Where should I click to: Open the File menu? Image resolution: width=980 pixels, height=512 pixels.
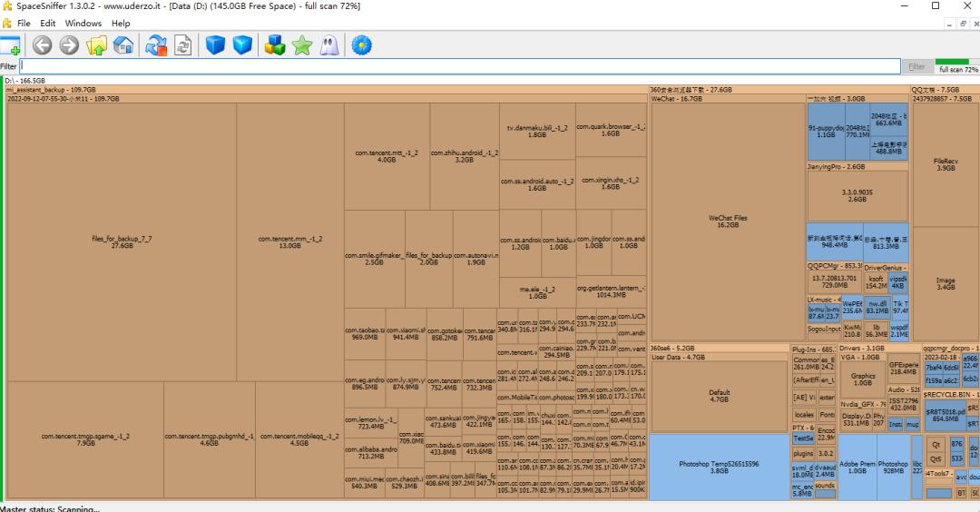pyautogui.click(x=24, y=23)
